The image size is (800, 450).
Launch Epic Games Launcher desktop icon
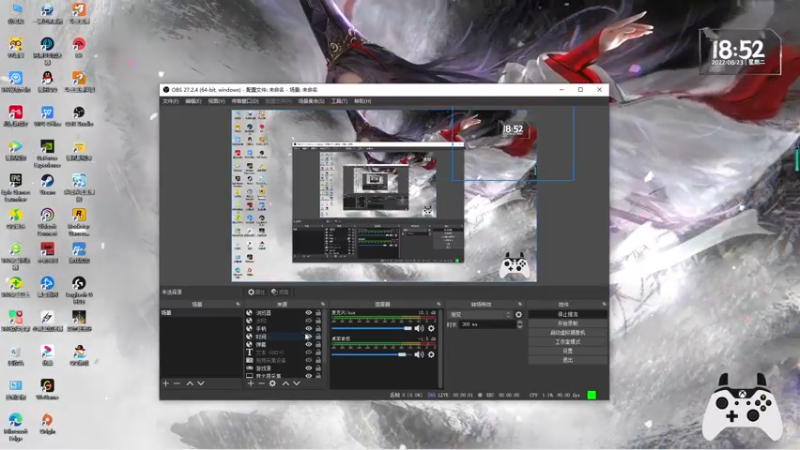pos(16,187)
